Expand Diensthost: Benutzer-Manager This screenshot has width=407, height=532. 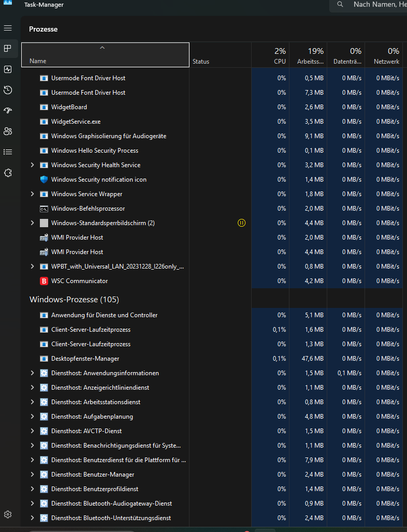coord(32,475)
